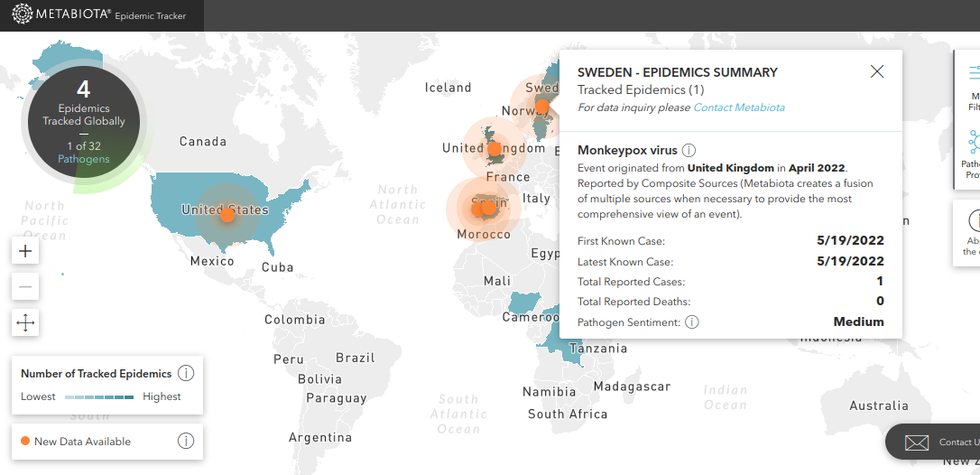Screen dimensions: 980x475
Task: Click the Contact Us envelope icon
Action: click(x=917, y=442)
